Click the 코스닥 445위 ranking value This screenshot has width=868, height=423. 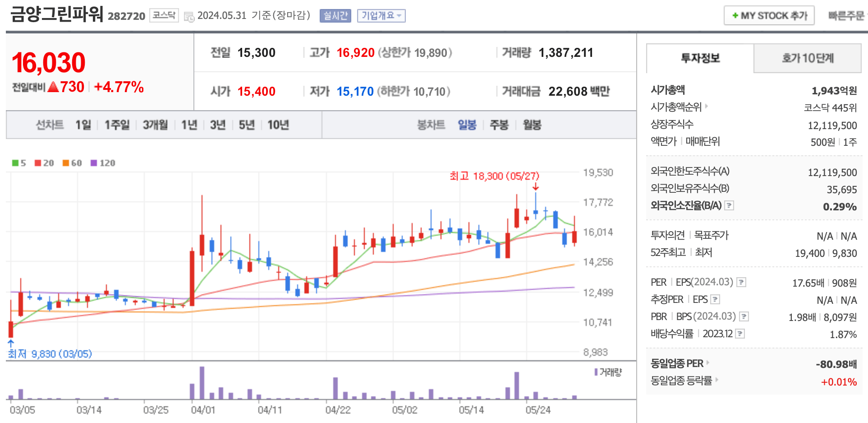tap(830, 108)
